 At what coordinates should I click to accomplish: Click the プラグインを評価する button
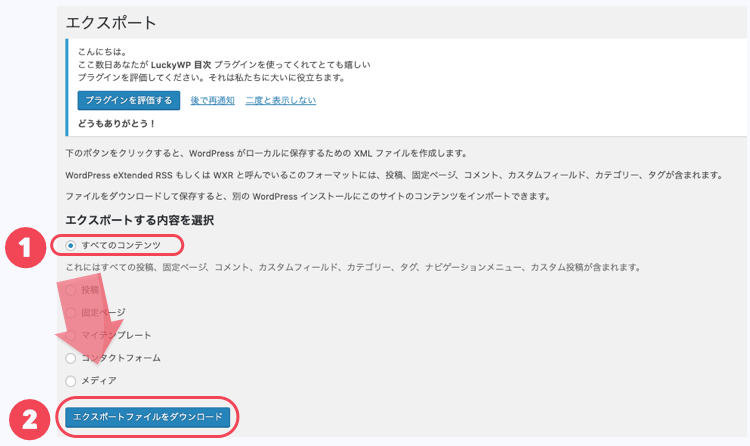pyautogui.click(x=129, y=100)
